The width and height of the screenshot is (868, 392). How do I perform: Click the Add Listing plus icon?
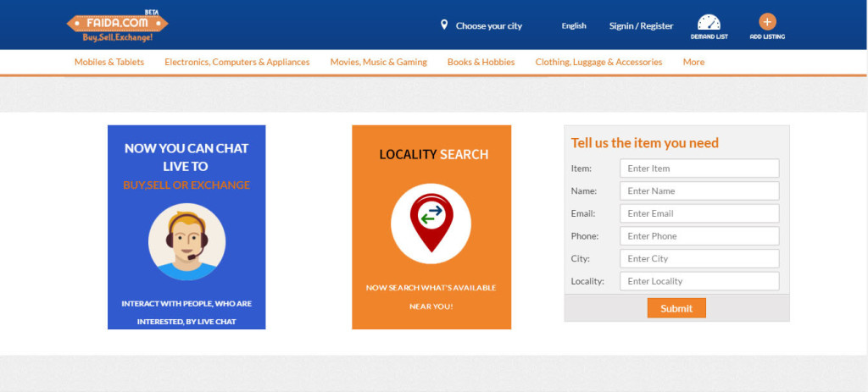767,23
